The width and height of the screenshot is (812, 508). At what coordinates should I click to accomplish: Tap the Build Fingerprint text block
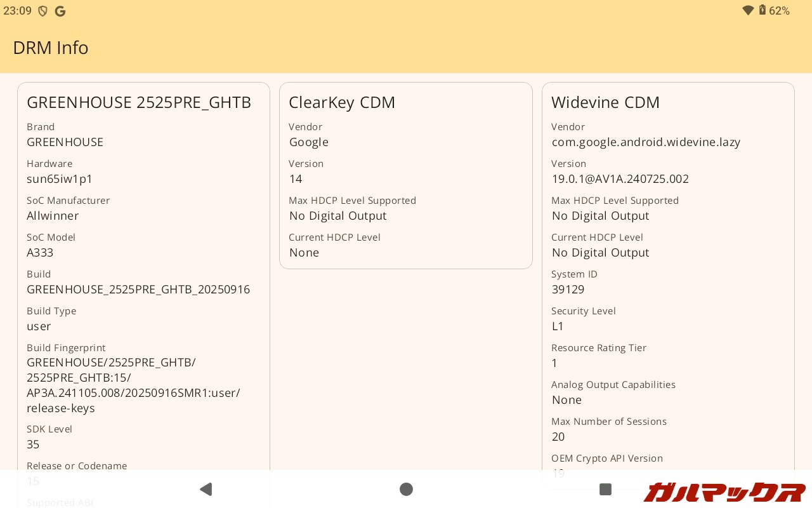pyautogui.click(x=133, y=385)
